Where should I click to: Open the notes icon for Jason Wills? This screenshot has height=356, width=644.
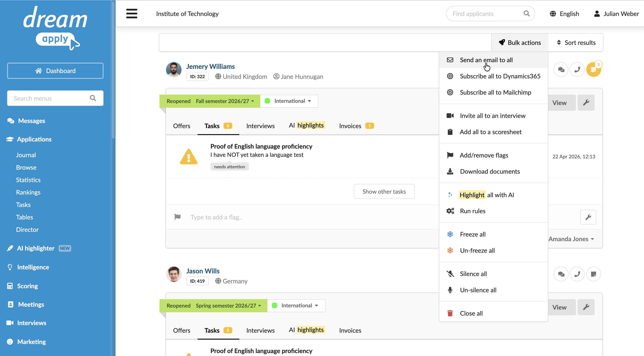(x=594, y=274)
